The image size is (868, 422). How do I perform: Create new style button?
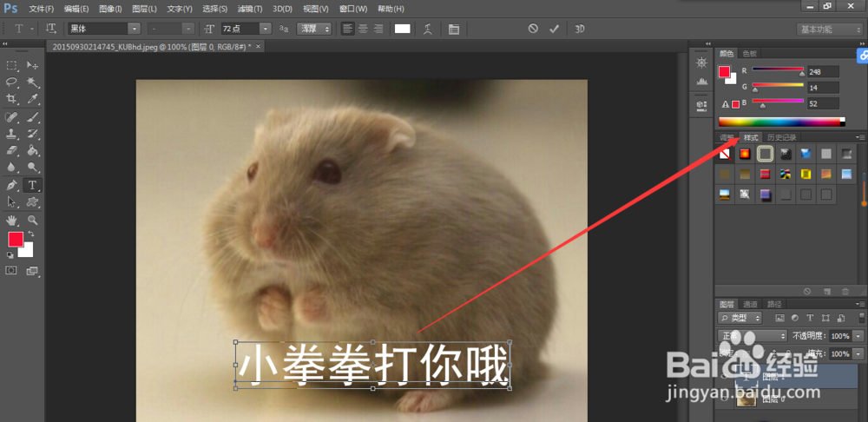click(x=826, y=291)
